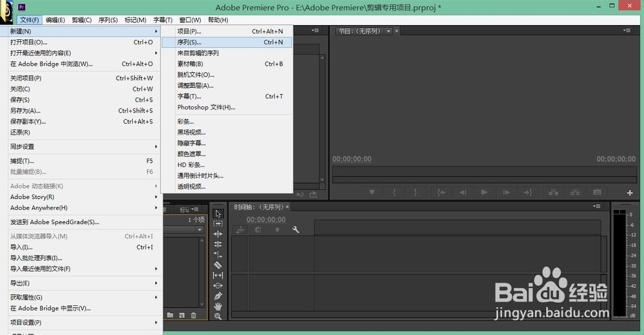Open timeline display settings wrench

click(x=296, y=230)
